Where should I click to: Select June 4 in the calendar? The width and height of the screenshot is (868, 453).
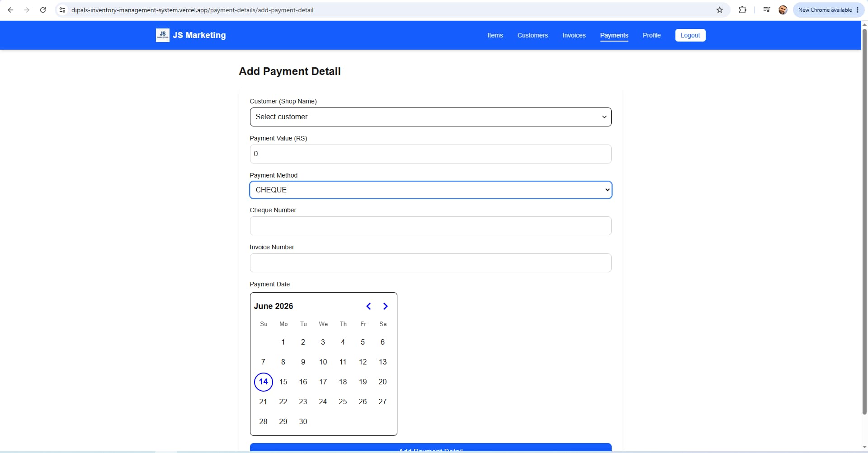coord(343,342)
